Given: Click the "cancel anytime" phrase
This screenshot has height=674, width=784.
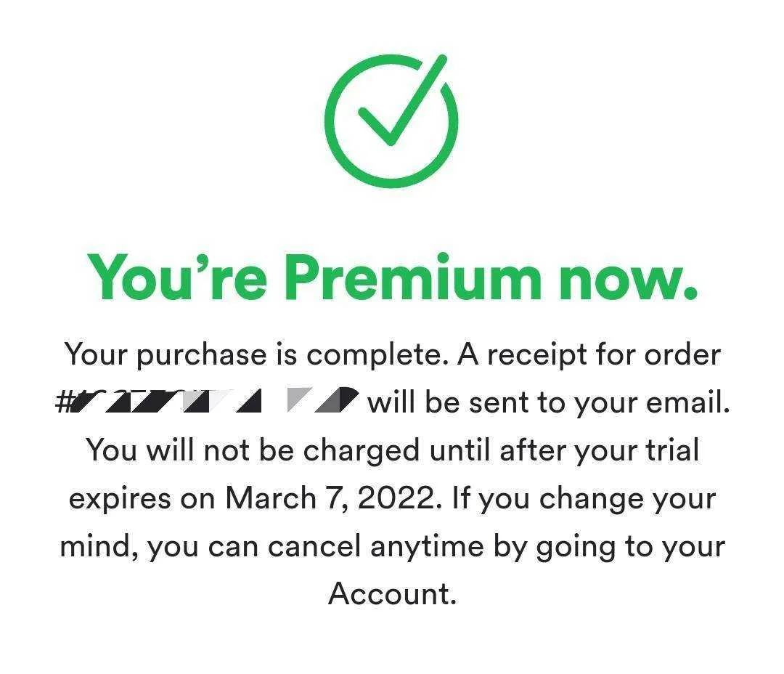Looking at the screenshot, I should coord(375,546).
